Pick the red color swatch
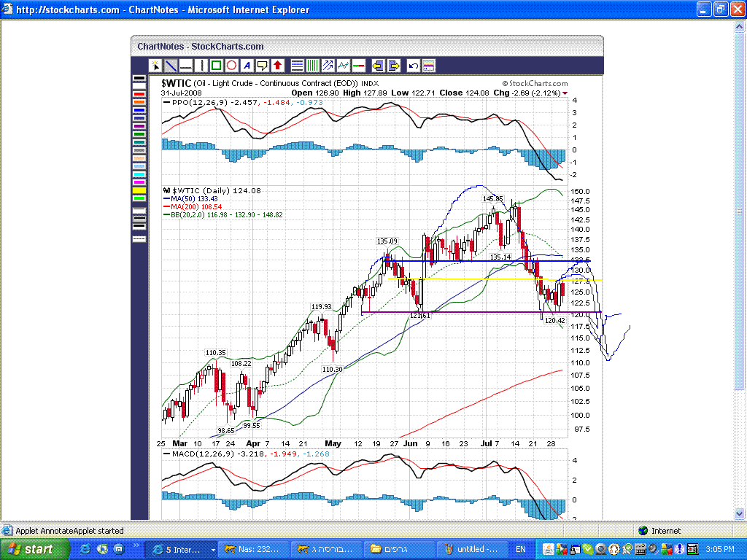The image size is (747, 560). coord(139,94)
